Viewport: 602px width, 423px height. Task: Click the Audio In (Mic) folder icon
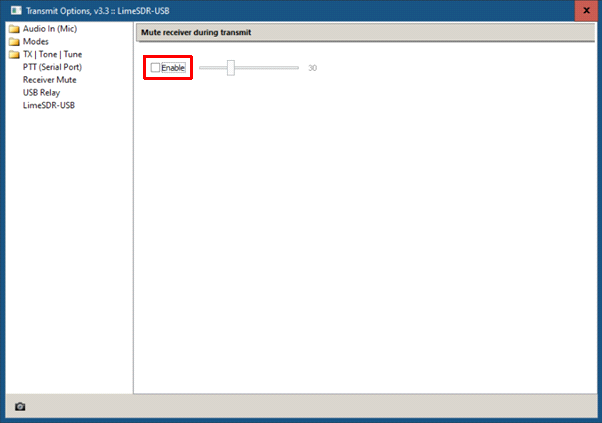[14, 29]
